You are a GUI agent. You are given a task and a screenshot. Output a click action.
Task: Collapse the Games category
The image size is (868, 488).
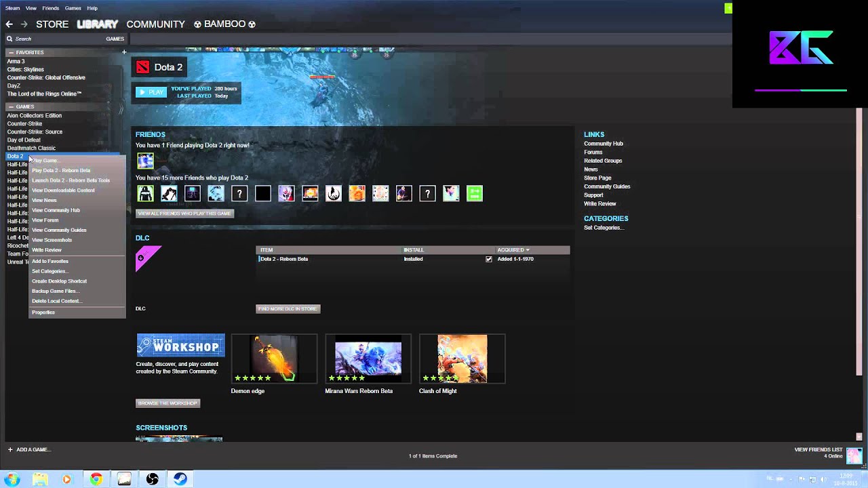point(11,106)
